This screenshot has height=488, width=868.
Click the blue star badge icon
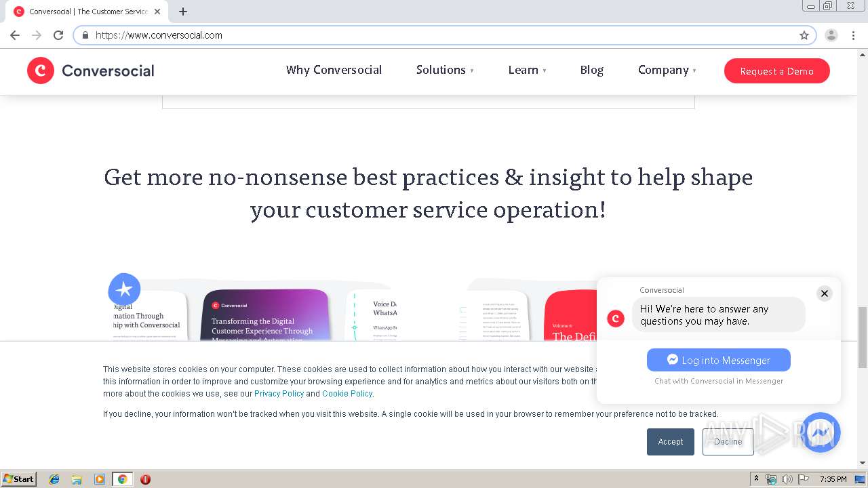pyautogui.click(x=124, y=290)
